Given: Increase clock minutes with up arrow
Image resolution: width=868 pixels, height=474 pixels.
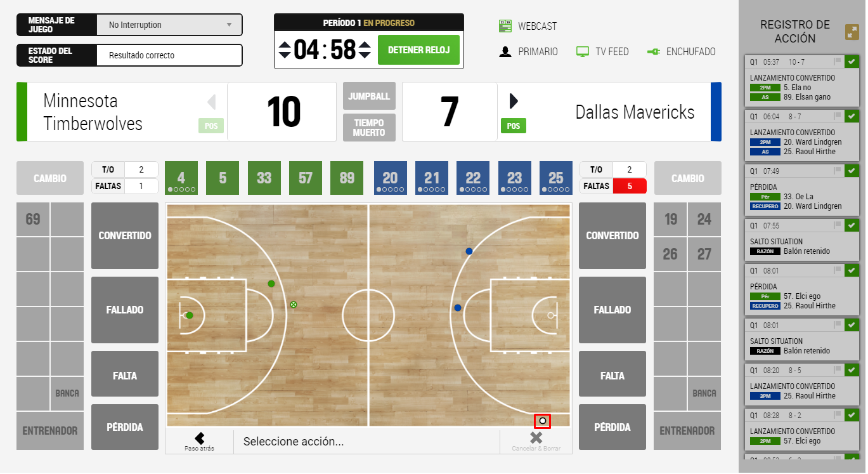Looking at the screenshot, I should [x=285, y=44].
